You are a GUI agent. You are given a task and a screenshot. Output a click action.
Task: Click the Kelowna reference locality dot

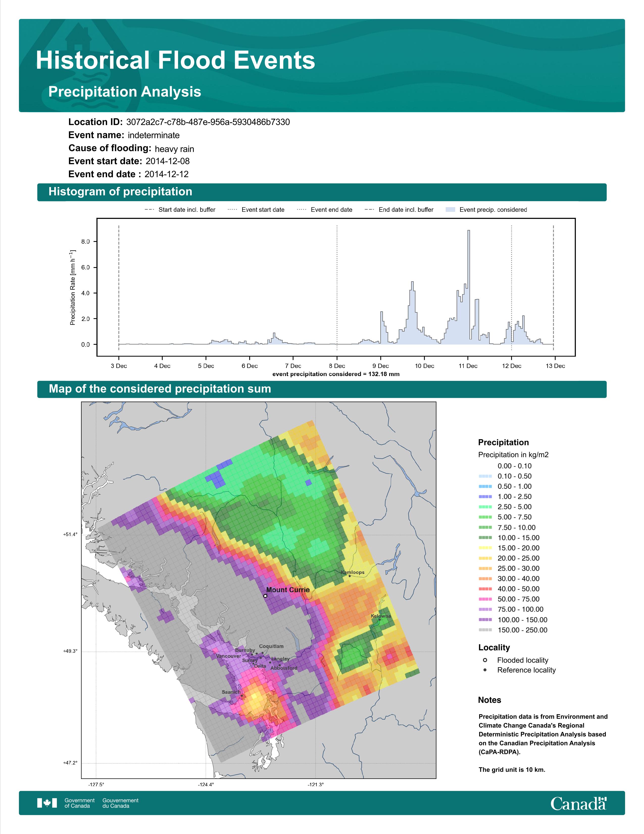[x=380, y=620]
